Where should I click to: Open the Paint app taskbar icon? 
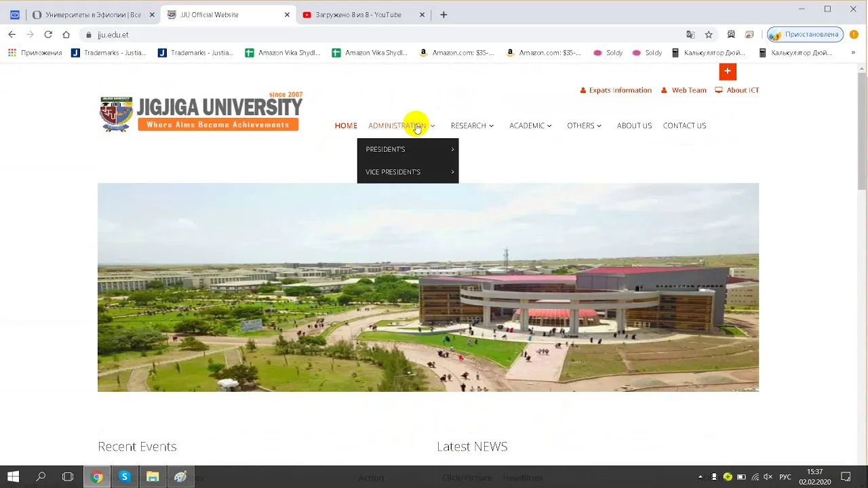coord(180,477)
